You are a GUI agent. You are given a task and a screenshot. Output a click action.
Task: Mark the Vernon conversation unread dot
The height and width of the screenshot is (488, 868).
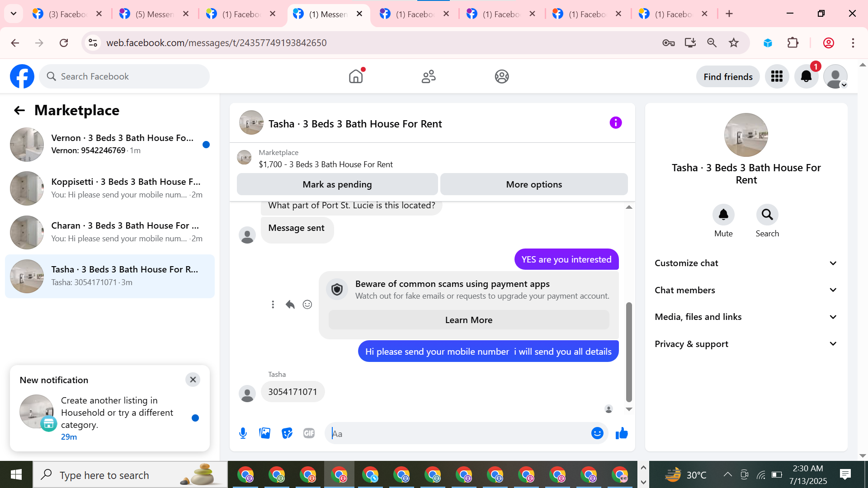206,145
